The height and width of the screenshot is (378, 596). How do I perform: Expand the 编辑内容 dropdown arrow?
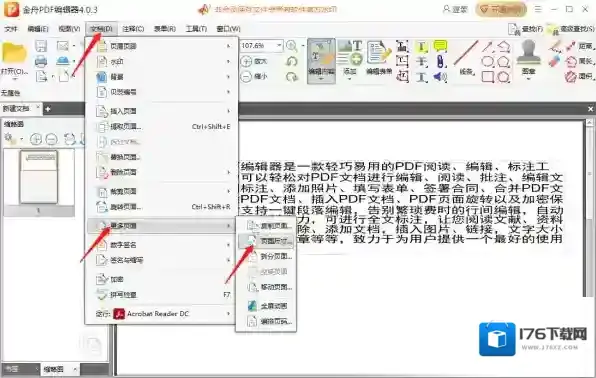321,79
